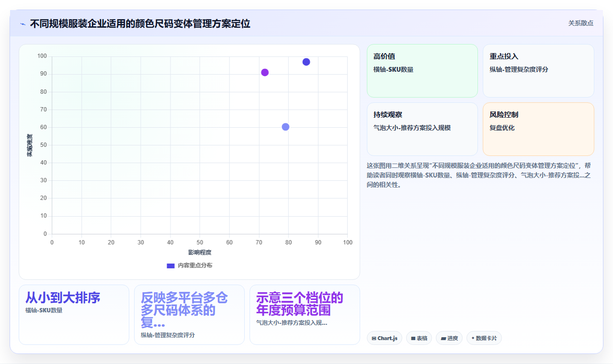
Task: Click the 内容重点分布 legend label
Action: point(195,265)
